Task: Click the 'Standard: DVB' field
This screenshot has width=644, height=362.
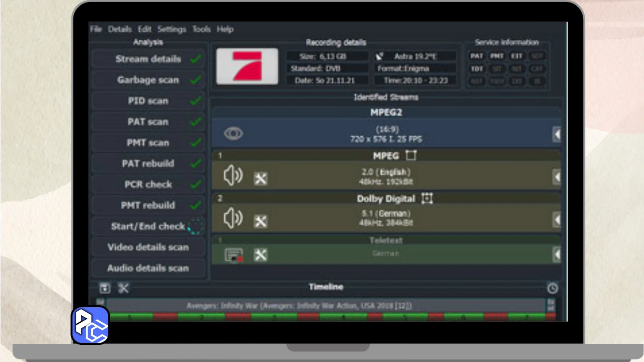Action: click(x=327, y=68)
